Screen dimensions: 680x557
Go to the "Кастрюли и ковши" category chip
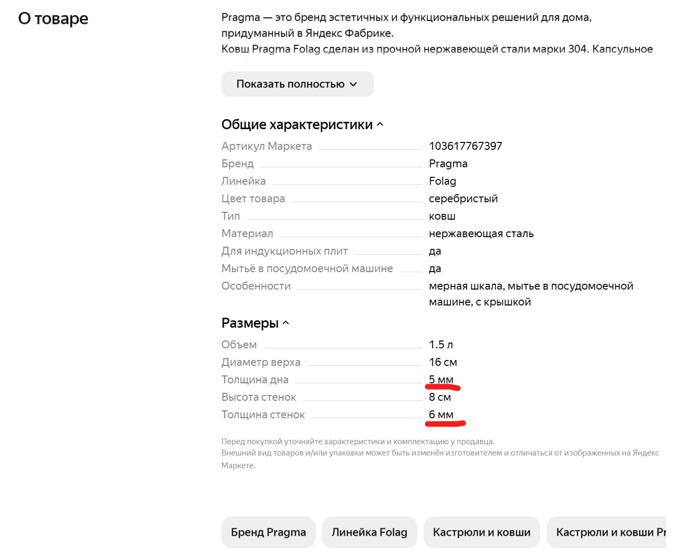[x=481, y=532]
